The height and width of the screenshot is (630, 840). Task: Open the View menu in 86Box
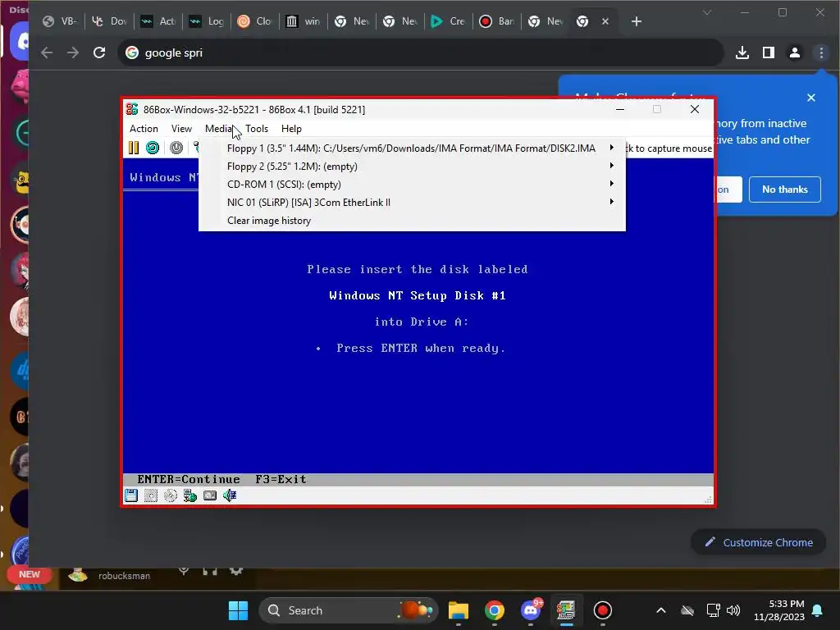coord(181,129)
